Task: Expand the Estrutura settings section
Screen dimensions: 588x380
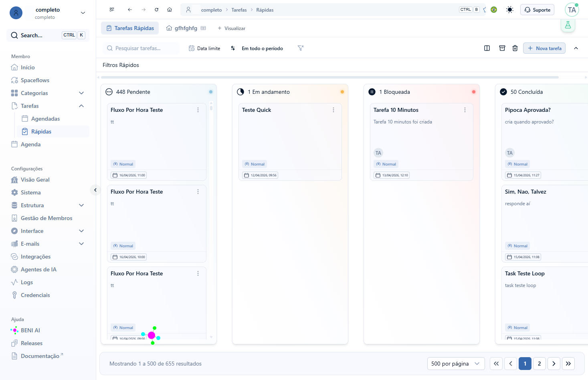Action: [81, 205]
